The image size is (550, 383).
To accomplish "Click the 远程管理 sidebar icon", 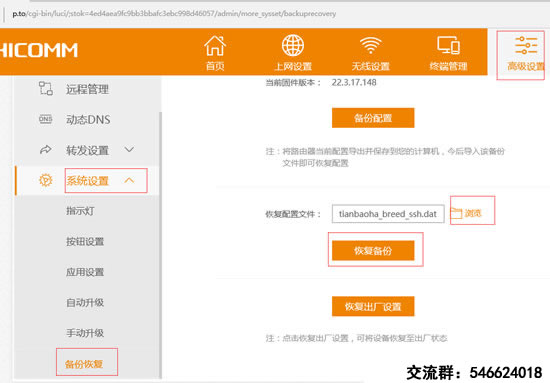I will [46, 89].
